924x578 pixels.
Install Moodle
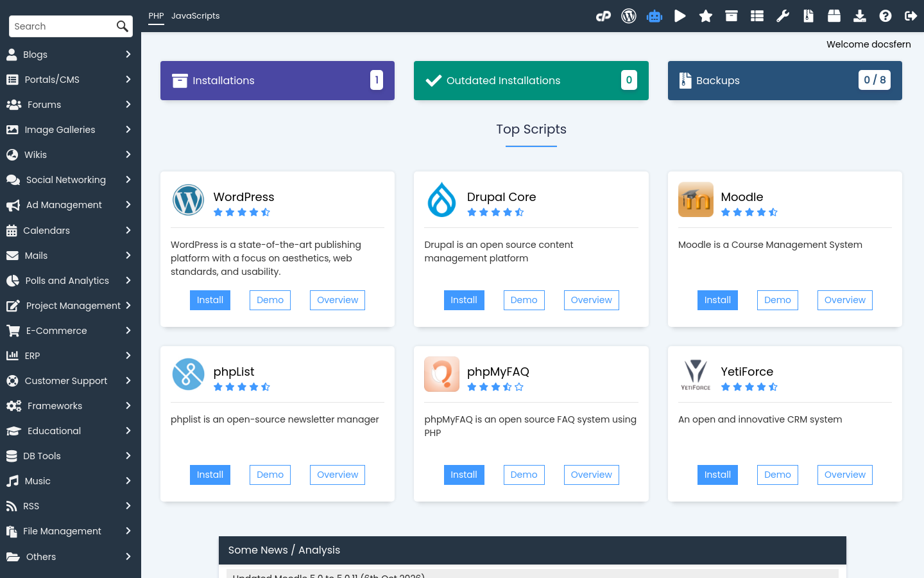[x=717, y=300]
